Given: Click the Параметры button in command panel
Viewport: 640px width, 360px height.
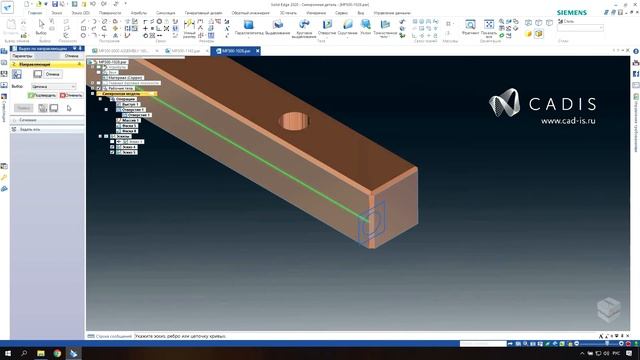Looking at the screenshot, I should click(x=22, y=56).
